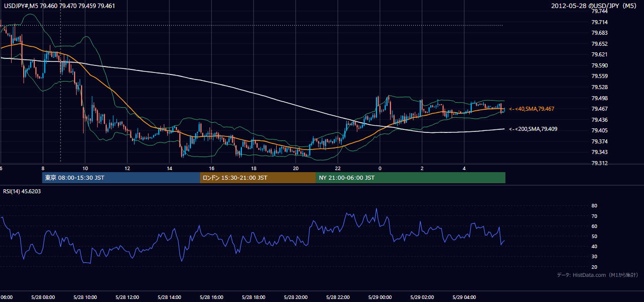
Task: Click price axis label 79.652
Action: (599, 44)
